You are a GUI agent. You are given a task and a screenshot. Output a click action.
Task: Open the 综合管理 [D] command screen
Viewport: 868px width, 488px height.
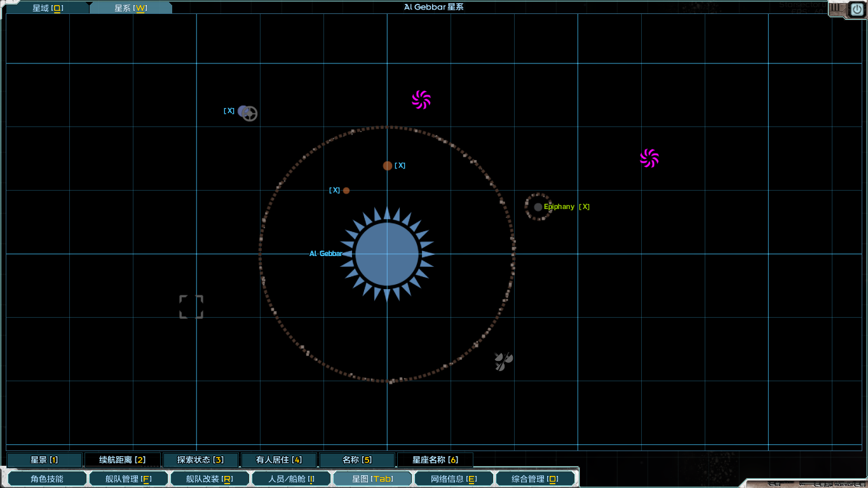pos(535,479)
